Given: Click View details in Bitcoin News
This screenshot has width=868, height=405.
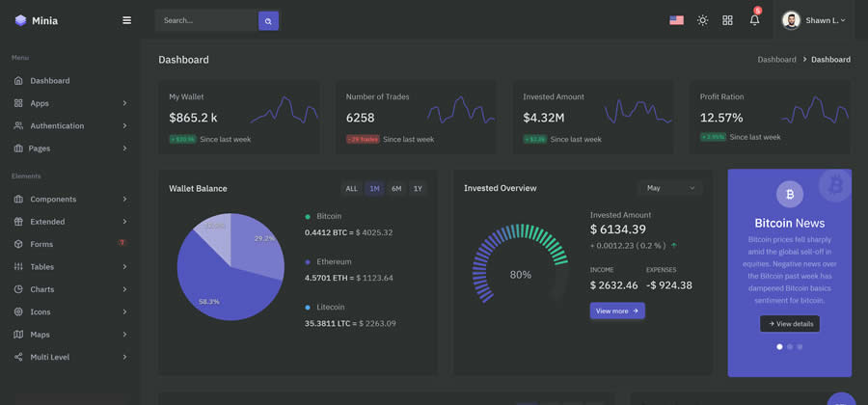Looking at the screenshot, I should [x=789, y=324].
